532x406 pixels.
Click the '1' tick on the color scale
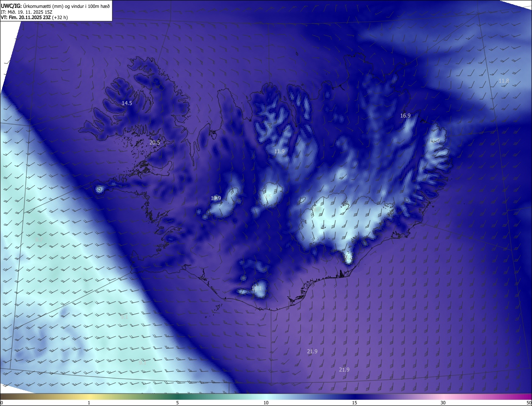click(89, 403)
